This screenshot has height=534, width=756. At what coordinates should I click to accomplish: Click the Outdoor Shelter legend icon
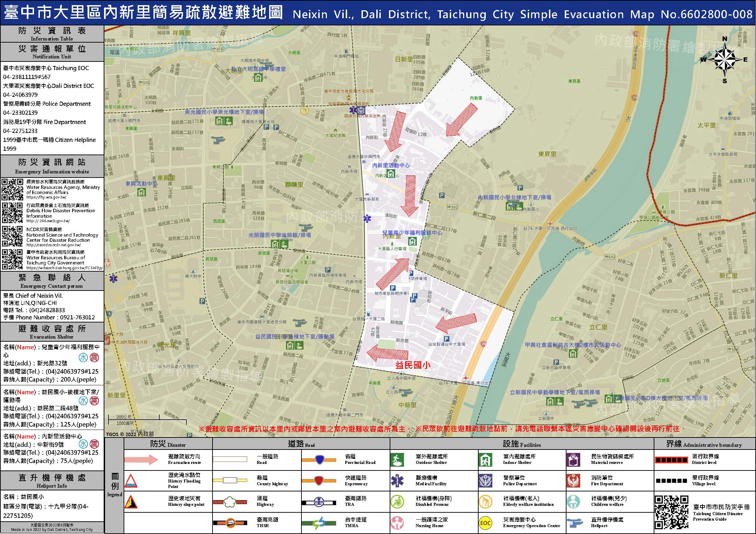coord(397,460)
